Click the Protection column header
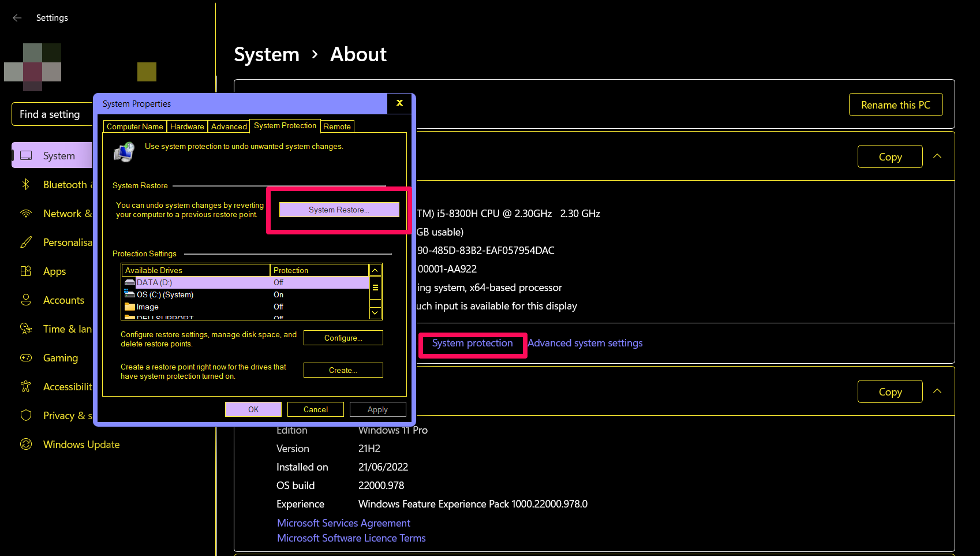This screenshot has height=556, width=980. coord(319,270)
